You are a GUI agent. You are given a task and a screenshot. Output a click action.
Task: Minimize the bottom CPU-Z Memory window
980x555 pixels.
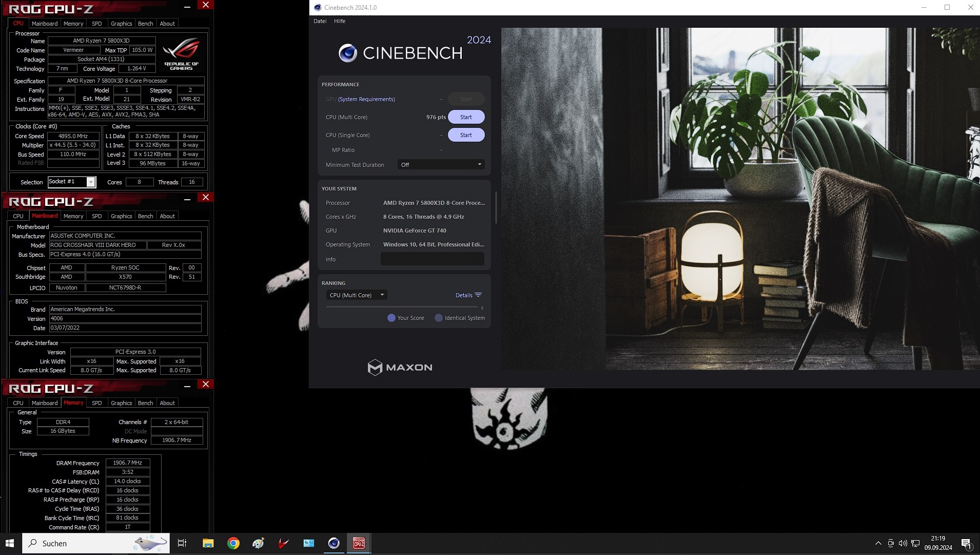[187, 386]
